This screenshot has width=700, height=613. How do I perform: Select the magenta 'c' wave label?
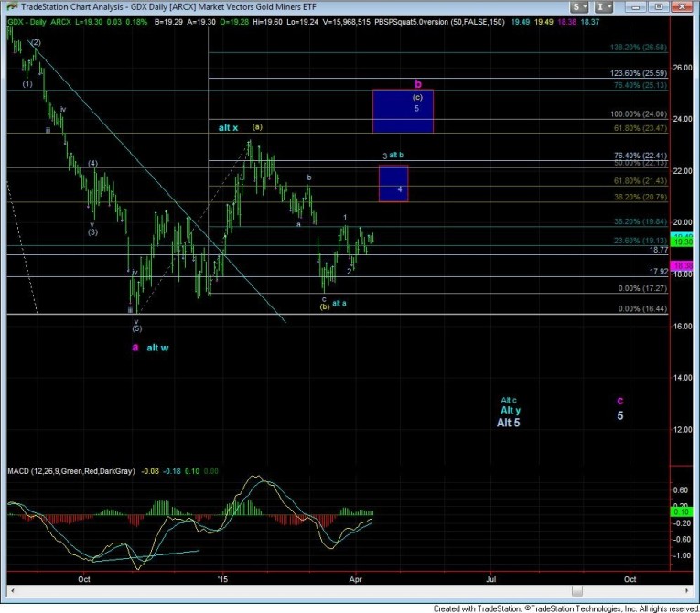coord(620,401)
